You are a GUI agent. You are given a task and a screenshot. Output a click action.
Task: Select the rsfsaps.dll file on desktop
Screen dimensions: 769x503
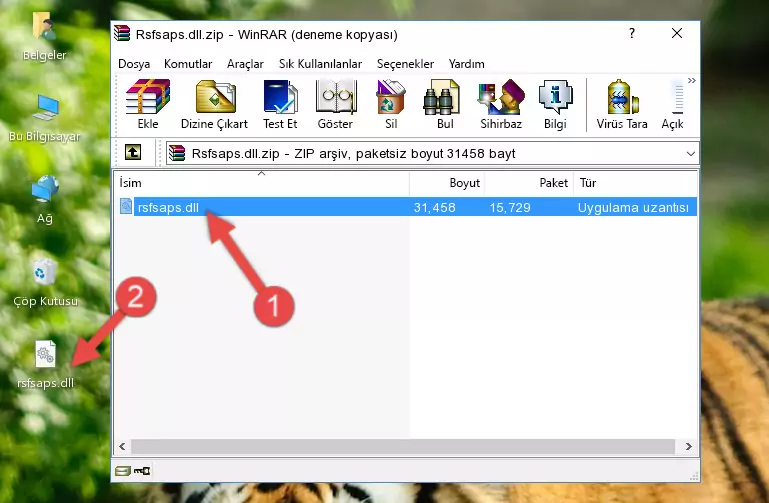45,365
